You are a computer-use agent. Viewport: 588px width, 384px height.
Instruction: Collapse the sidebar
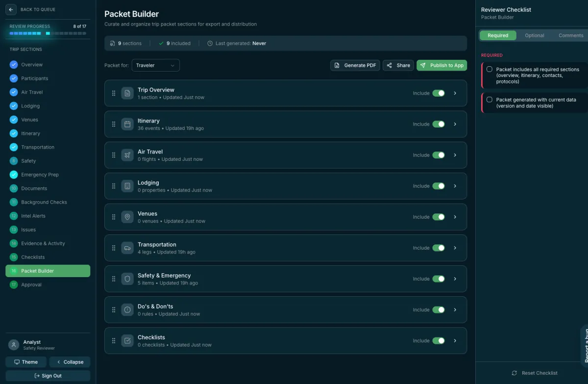[x=70, y=362]
